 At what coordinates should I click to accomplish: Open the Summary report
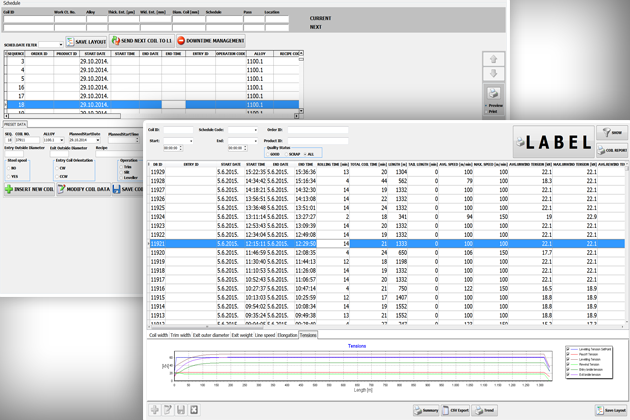(427, 410)
